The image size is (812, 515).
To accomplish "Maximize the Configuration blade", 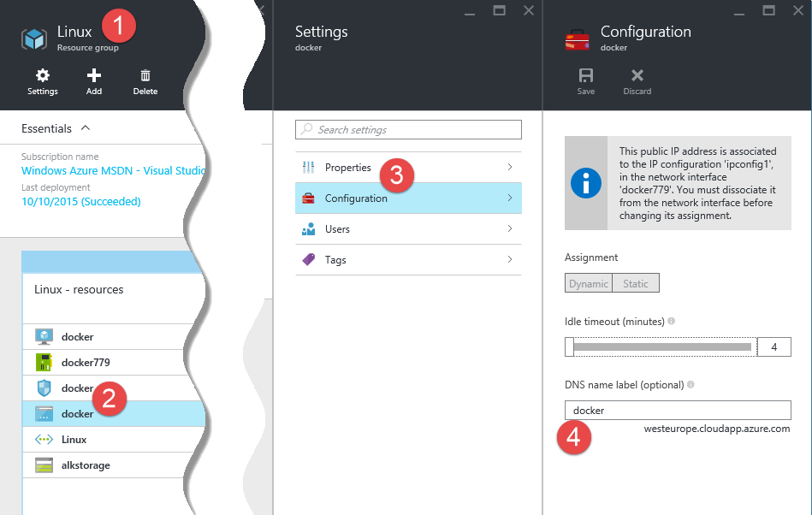I will tap(769, 9).
